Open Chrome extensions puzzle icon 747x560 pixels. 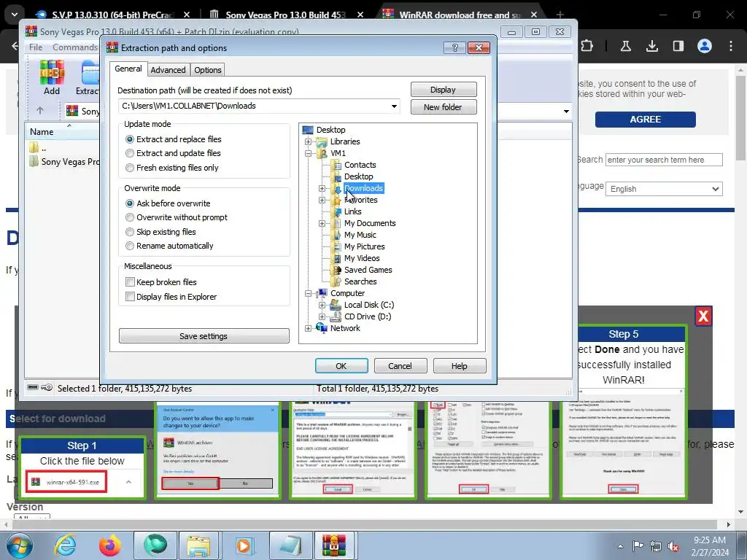[587, 46]
